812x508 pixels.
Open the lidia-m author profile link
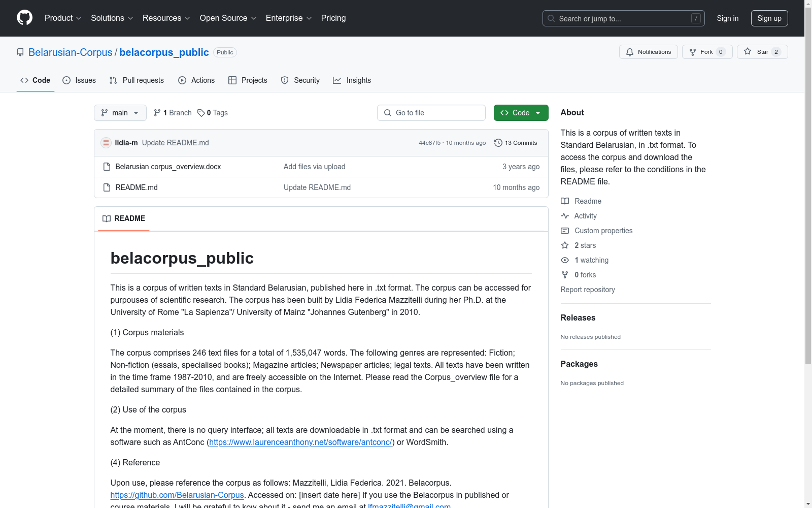pos(126,143)
